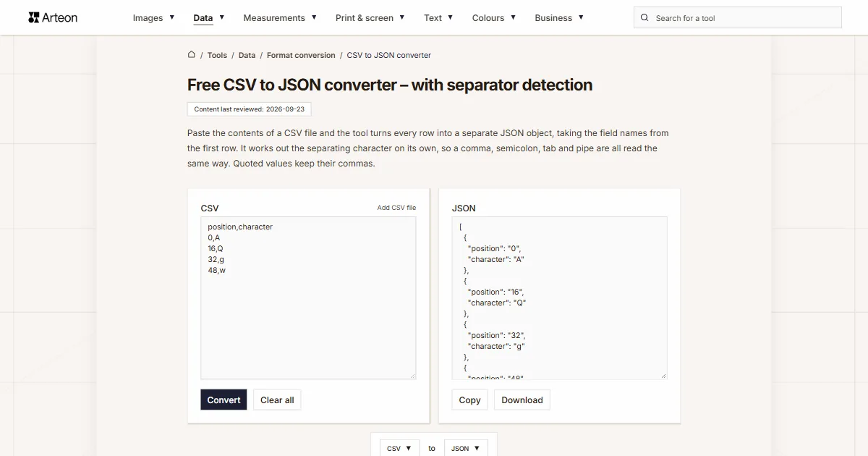Copy the JSON output
868x456 pixels.
[x=469, y=400]
